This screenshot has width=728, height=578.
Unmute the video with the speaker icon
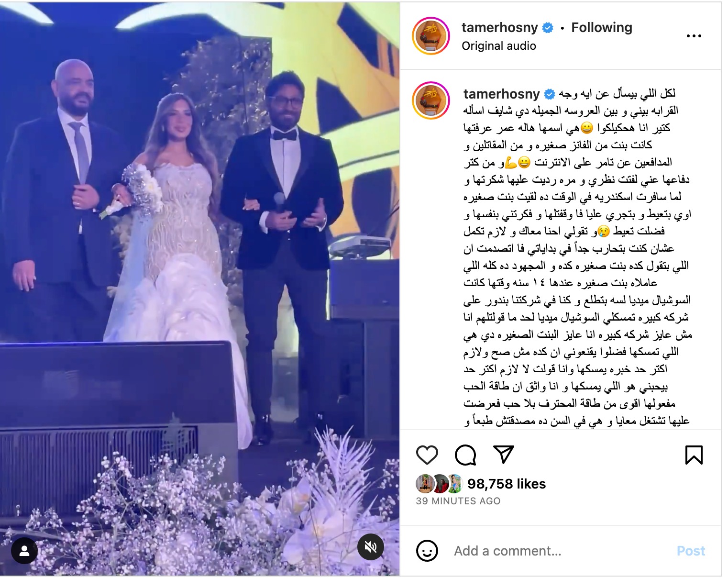point(371,546)
